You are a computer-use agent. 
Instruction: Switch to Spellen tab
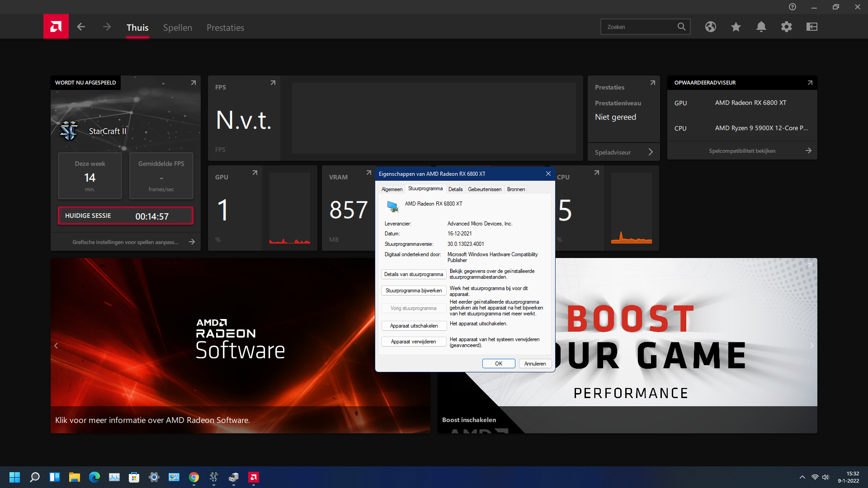coord(178,28)
